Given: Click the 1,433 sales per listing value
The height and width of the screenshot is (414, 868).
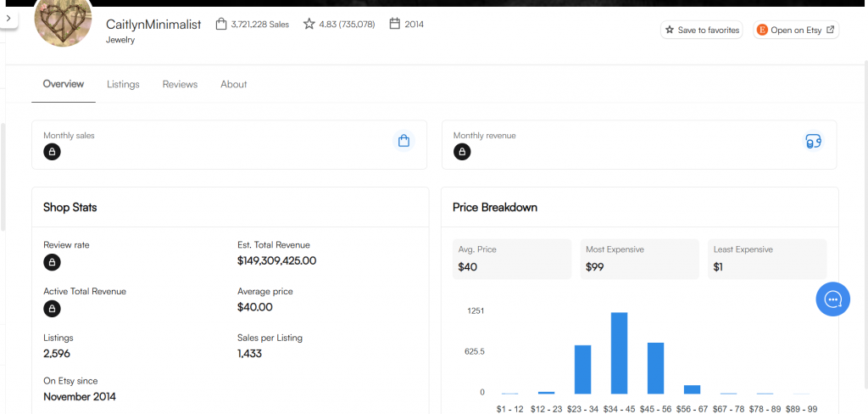Looking at the screenshot, I should pyautogui.click(x=250, y=354).
